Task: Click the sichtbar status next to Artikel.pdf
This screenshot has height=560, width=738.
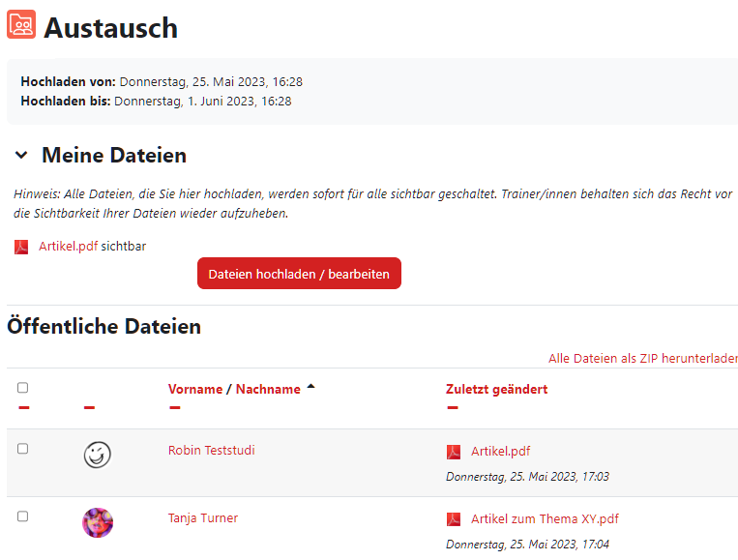Action: click(x=124, y=246)
